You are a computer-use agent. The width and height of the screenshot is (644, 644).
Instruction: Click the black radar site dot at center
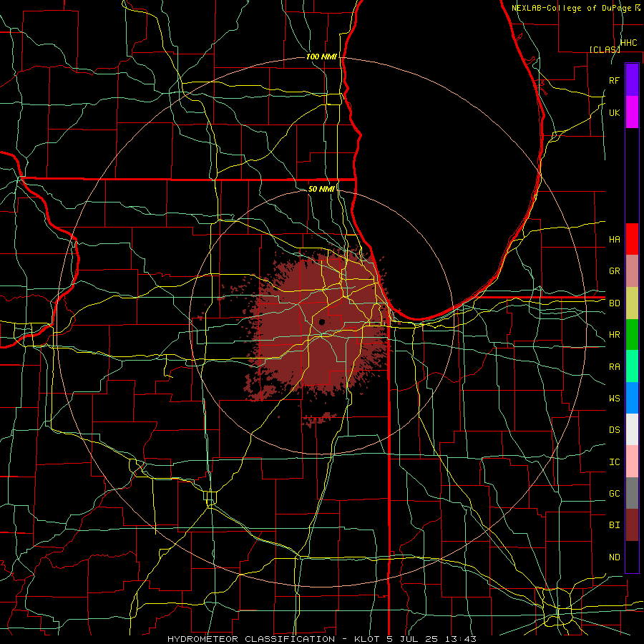coord(322,322)
